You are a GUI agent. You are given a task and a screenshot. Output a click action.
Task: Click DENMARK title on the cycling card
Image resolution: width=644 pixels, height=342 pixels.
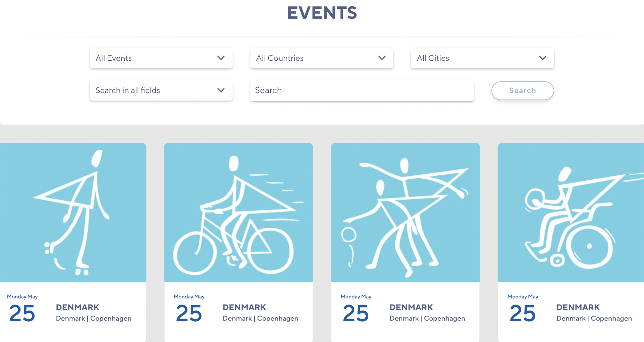click(244, 307)
